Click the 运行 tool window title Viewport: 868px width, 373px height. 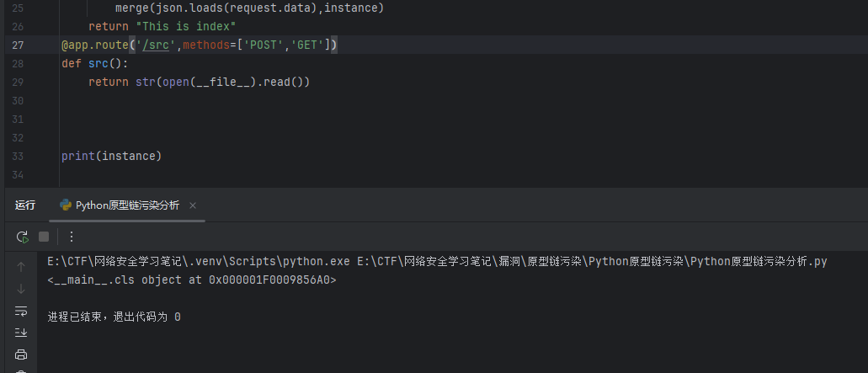pos(25,205)
